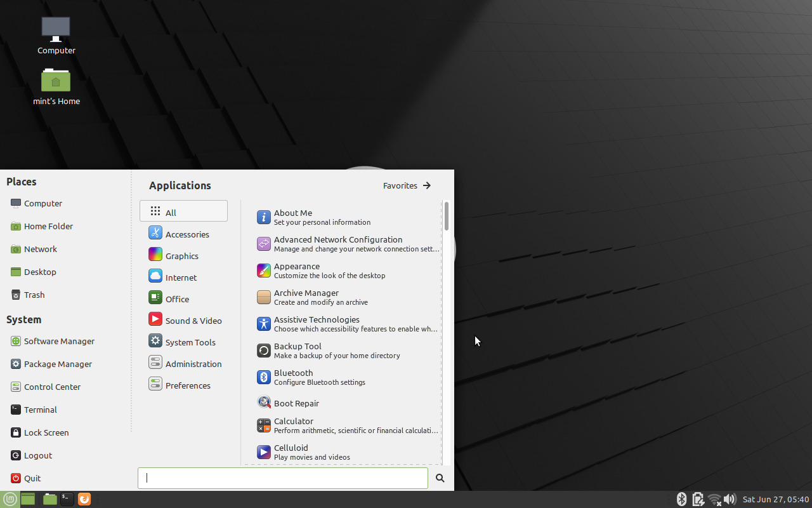
Task: Select the Sound & Video category
Action: coord(193,321)
